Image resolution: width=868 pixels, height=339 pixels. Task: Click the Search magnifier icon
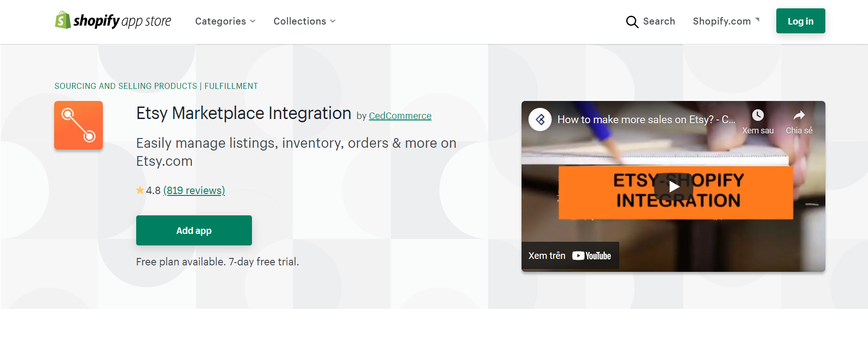point(632,21)
